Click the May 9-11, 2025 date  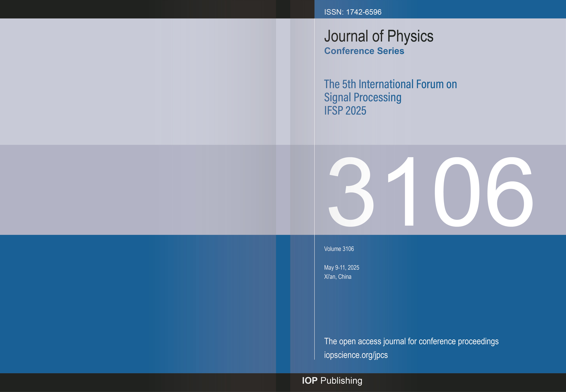point(342,267)
